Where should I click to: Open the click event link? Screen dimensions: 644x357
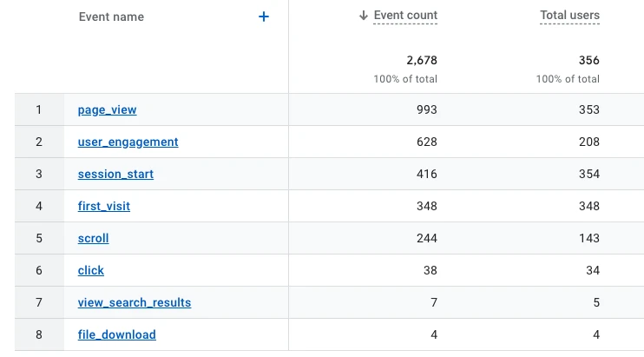coord(91,271)
